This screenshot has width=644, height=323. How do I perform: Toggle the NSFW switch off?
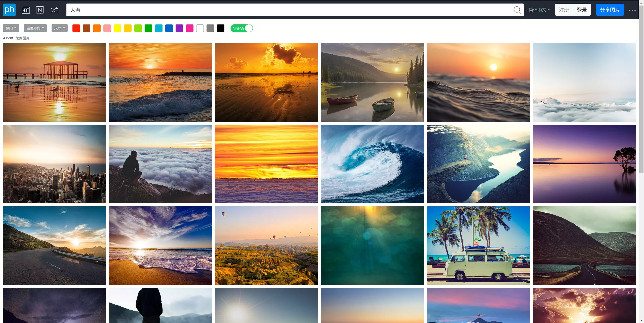[x=242, y=28]
